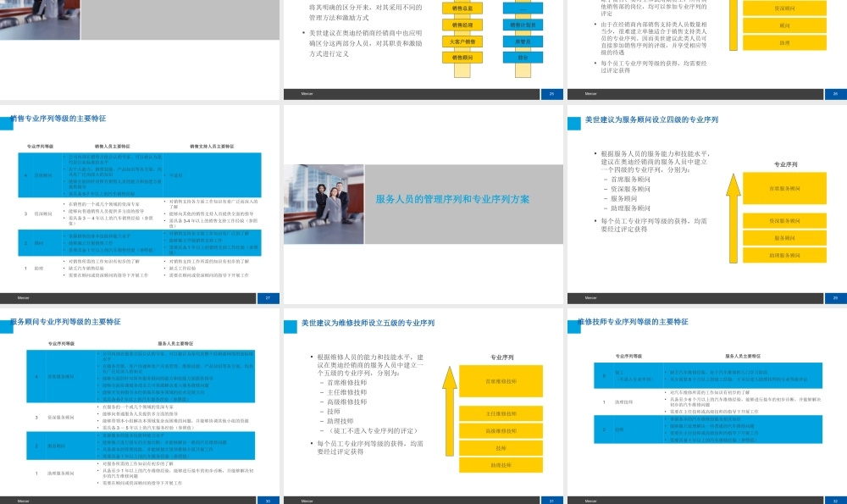Click the yellow arrow in the 维修技师 series slide
Image resolution: width=847 pixels, height=504 pixels.
450,411
